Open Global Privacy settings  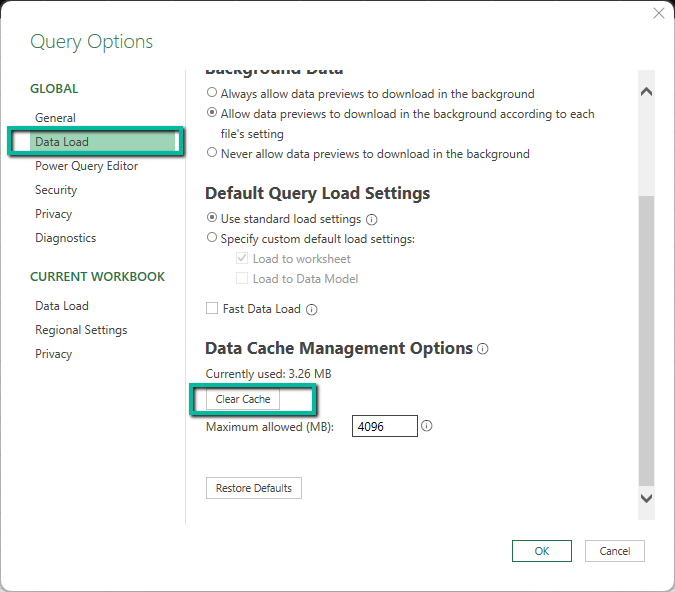[x=53, y=214]
